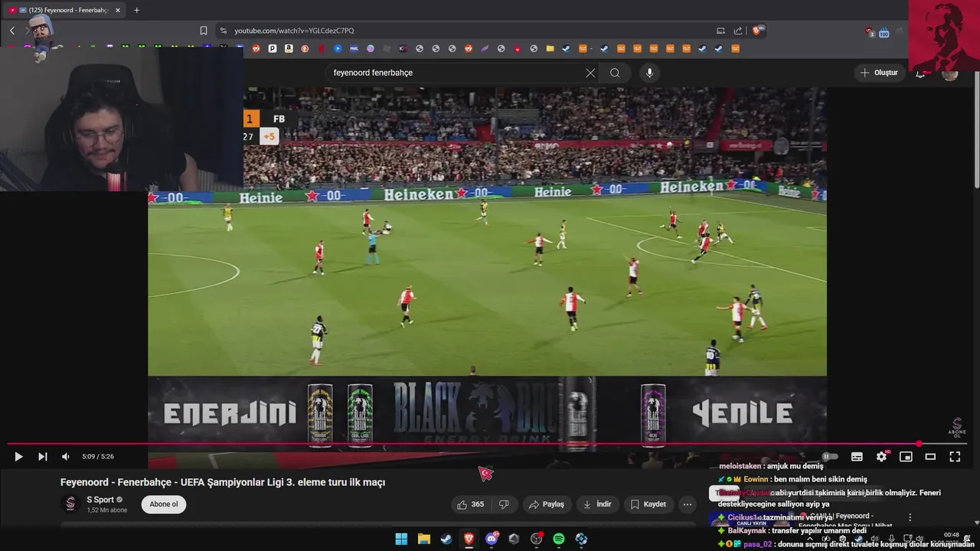Screen dimensions: 980x551
Task: Open the S Sport channel name link
Action: [x=100, y=500]
